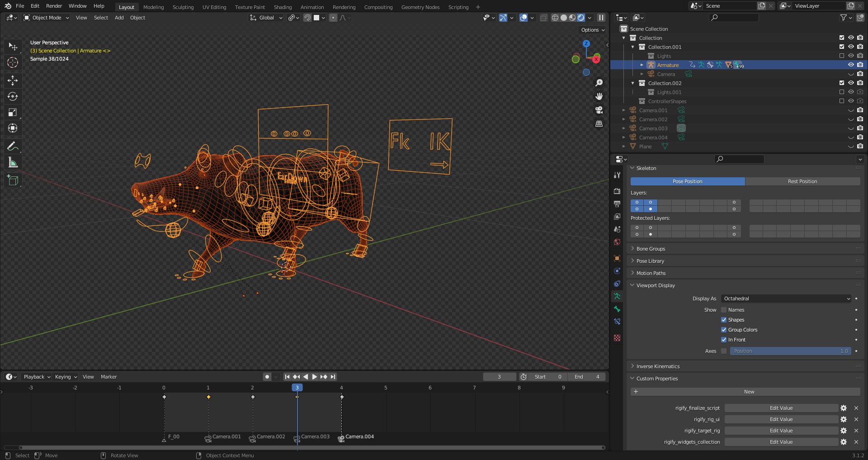Disable the In Front checkbox
The image size is (868, 460).
pyautogui.click(x=724, y=340)
